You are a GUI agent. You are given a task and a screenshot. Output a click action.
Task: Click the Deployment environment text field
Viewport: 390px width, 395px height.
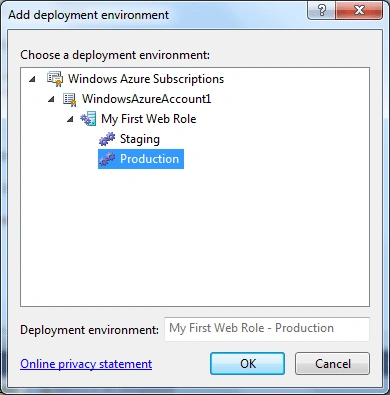[x=267, y=329]
